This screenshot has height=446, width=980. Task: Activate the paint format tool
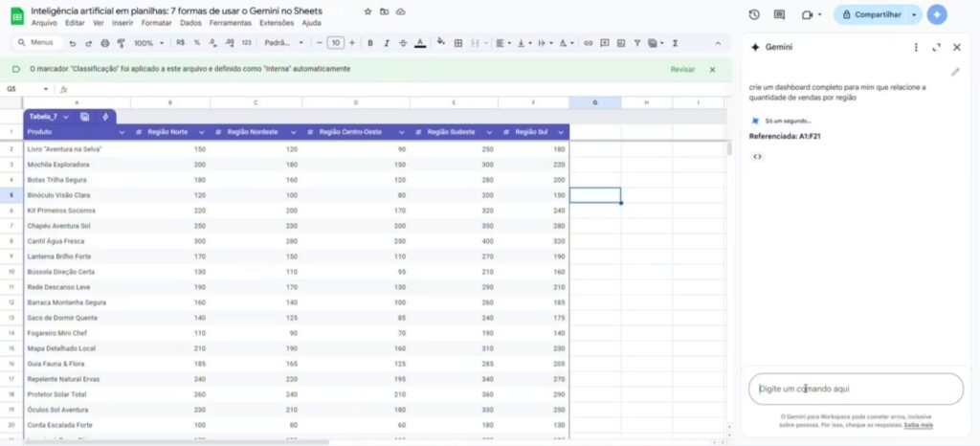coord(122,43)
